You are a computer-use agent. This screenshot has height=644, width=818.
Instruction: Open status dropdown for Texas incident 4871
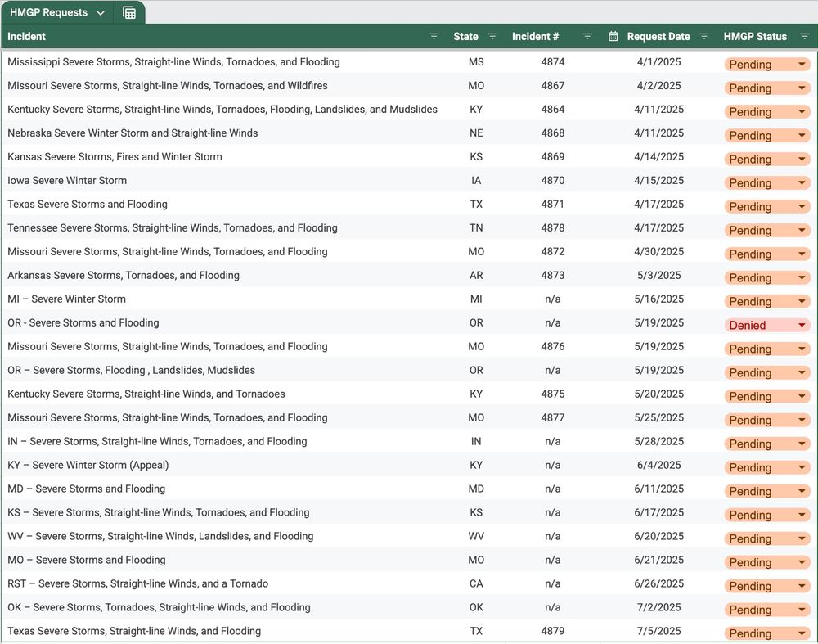(767, 207)
